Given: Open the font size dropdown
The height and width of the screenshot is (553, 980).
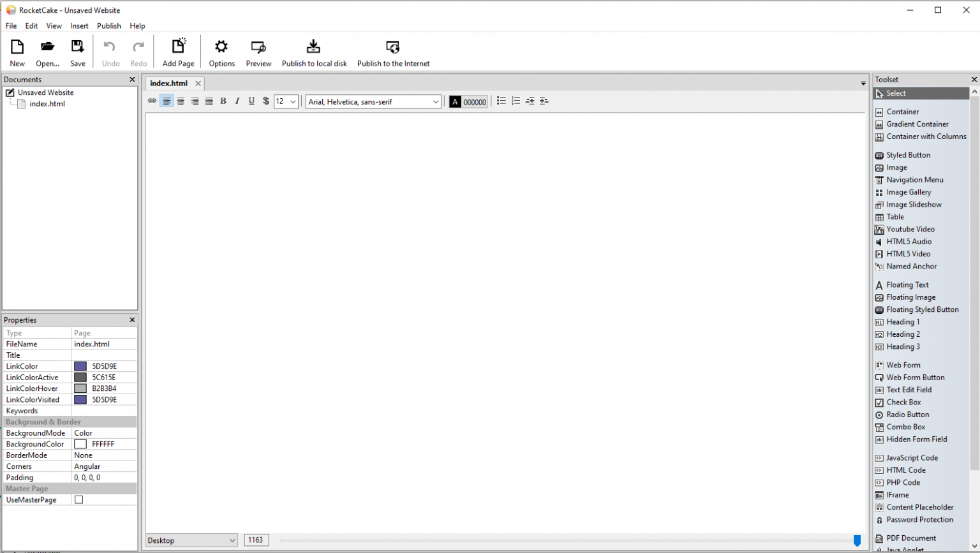Looking at the screenshot, I should (x=293, y=101).
